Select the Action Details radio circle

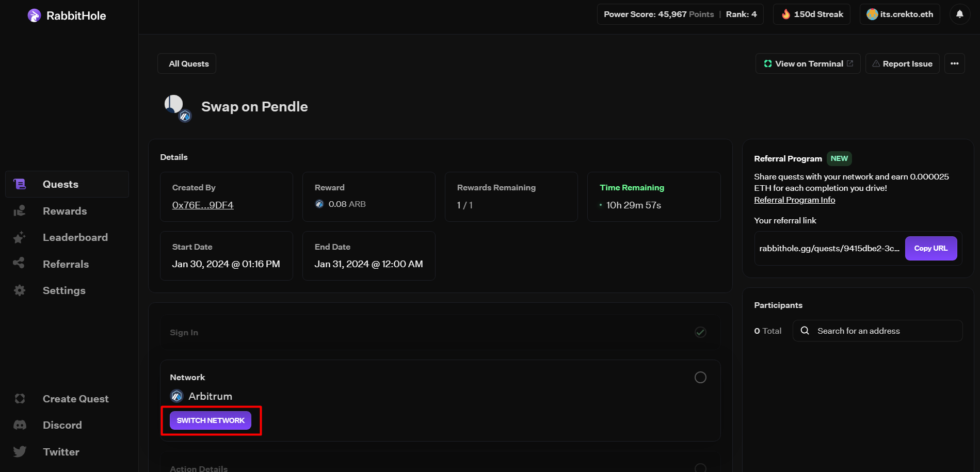[700, 467]
